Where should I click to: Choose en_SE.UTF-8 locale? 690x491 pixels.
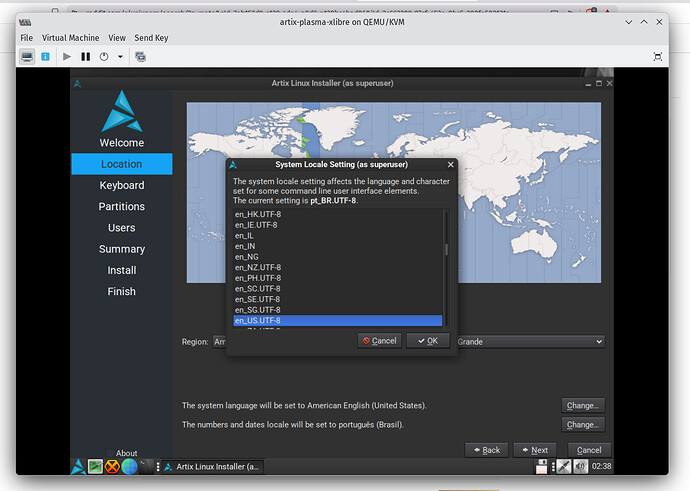coord(338,299)
